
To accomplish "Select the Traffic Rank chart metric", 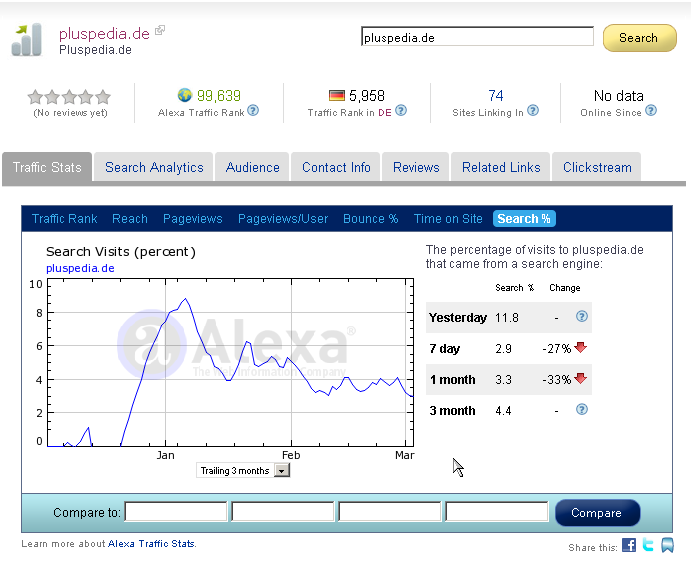I will 64,219.
